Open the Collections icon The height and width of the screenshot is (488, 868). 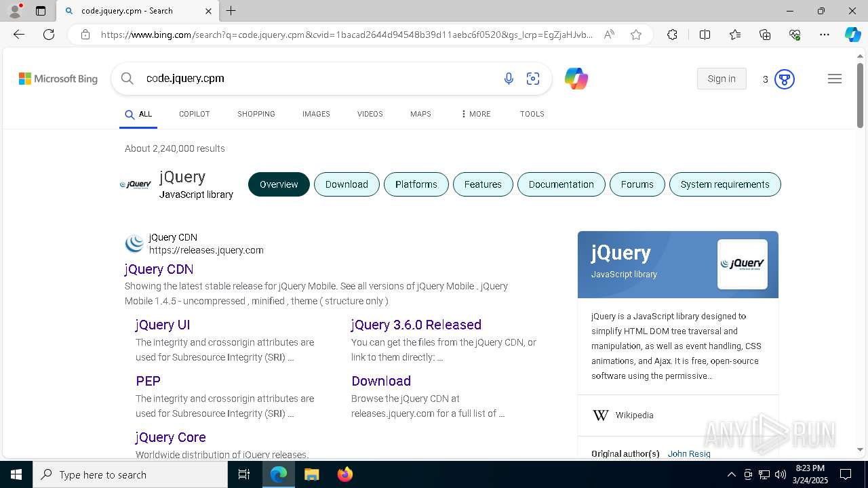pyautogui.click(x=765, y=35)
